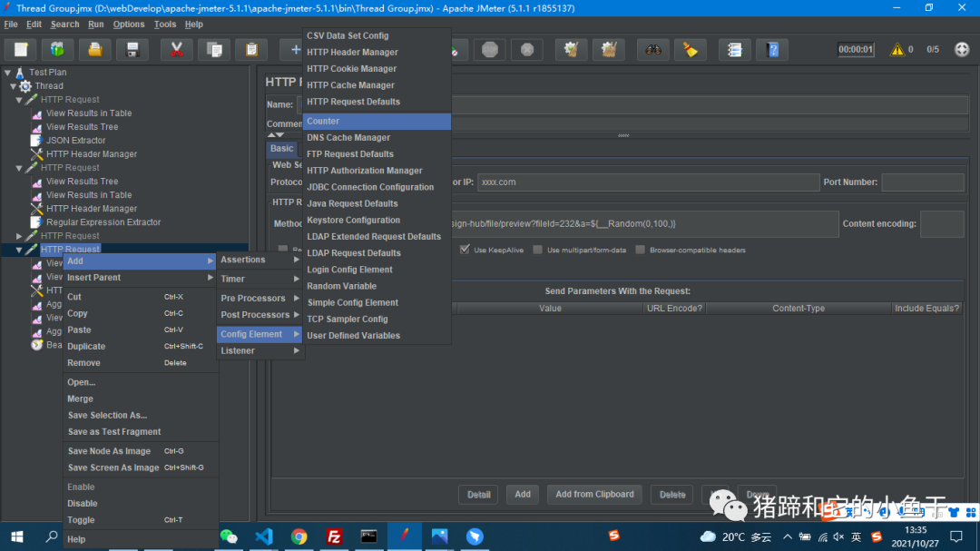The width and height of the screenshot is (980, 551).
Task: Open WeChat from the taskbar
Action: tap(229, 536)
